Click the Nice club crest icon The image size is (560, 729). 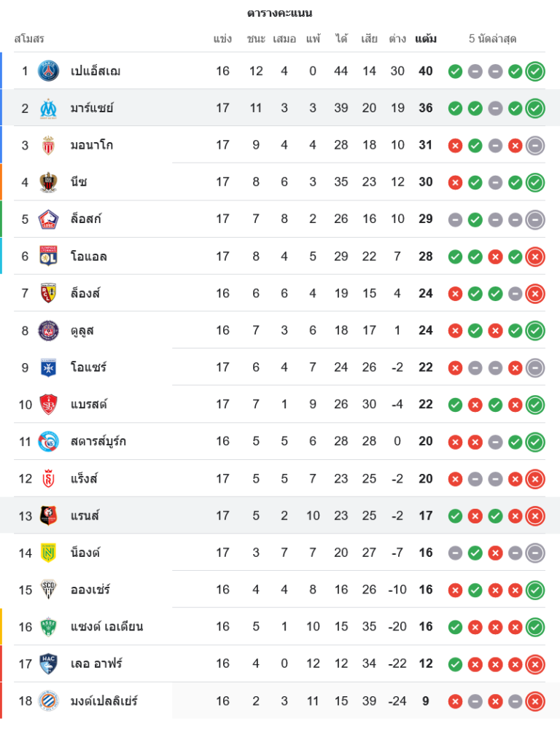49,182
